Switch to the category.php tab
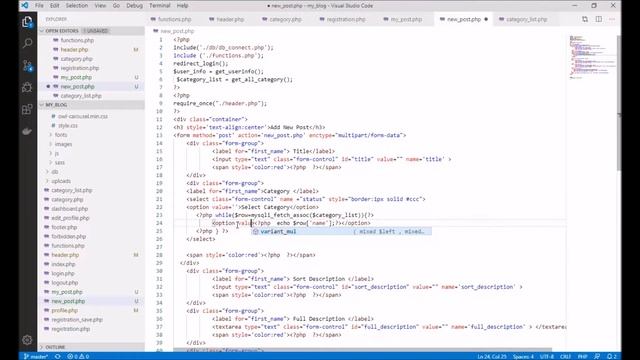Viewport: 640px width, 360px height. tap(285, 19)
